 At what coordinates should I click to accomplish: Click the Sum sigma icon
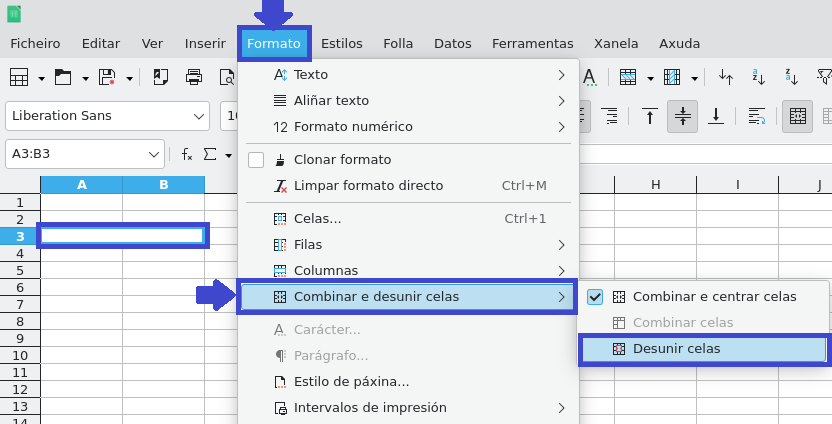pyautogui.click(x=210, y=154)
